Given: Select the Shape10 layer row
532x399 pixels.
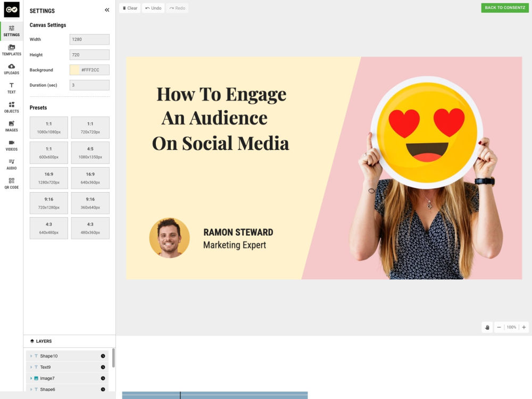Looking at the screenshot, I should click(67, 356).
